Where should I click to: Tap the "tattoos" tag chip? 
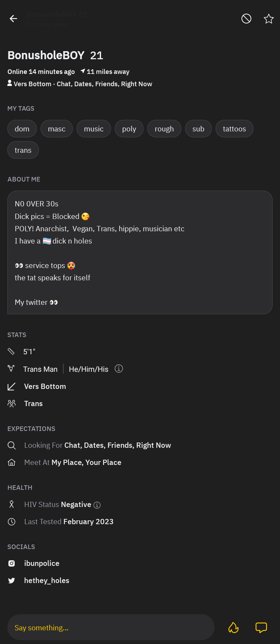(234, 129)
